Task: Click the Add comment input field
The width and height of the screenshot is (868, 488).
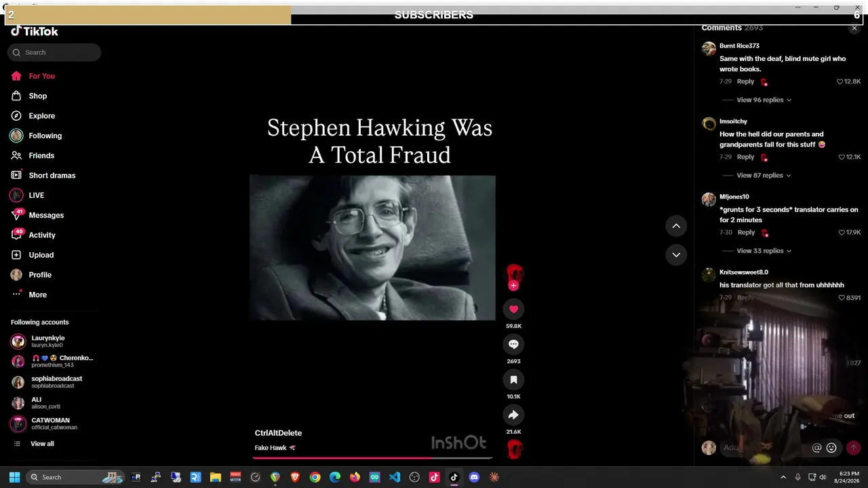Action: [764, 447]
